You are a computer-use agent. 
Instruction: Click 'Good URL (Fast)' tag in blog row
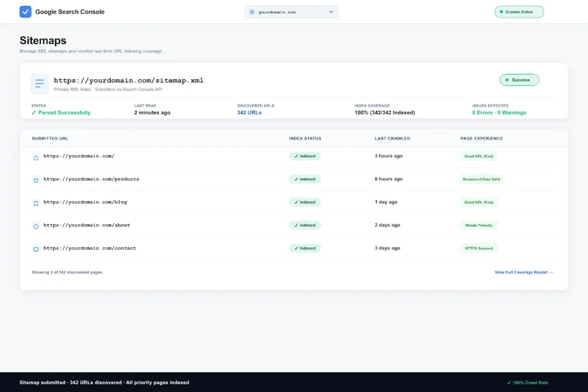click(479, 202)
